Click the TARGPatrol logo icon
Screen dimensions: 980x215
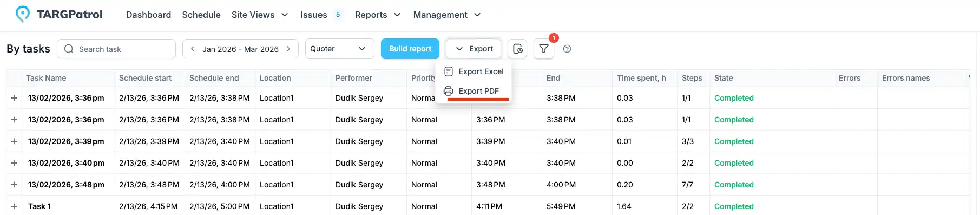[x=23, y=14]
